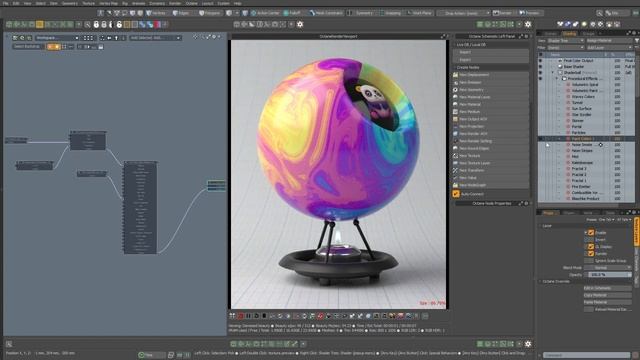Click the New Emission node icon
Image resolution: width=640 pixels, height=360 pixels.
click(456, 82)
